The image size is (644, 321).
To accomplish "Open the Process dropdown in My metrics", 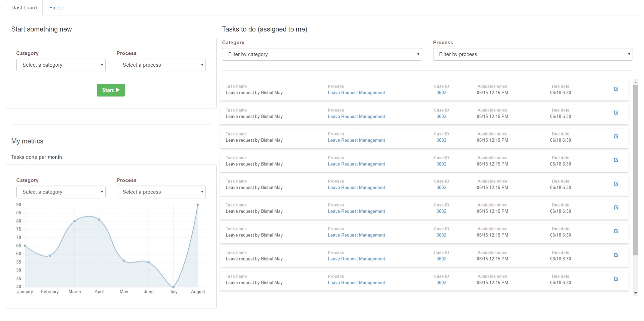I will [161, 192].
